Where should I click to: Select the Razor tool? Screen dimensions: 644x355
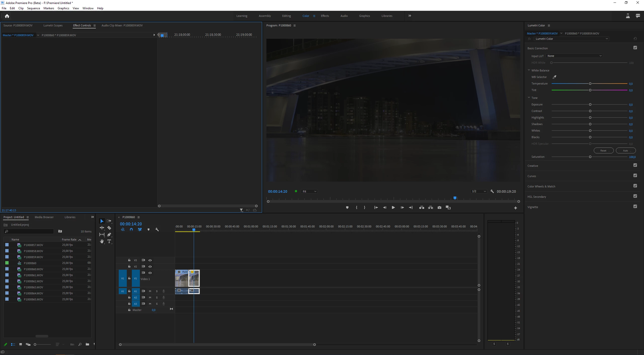tap(109, 228)
